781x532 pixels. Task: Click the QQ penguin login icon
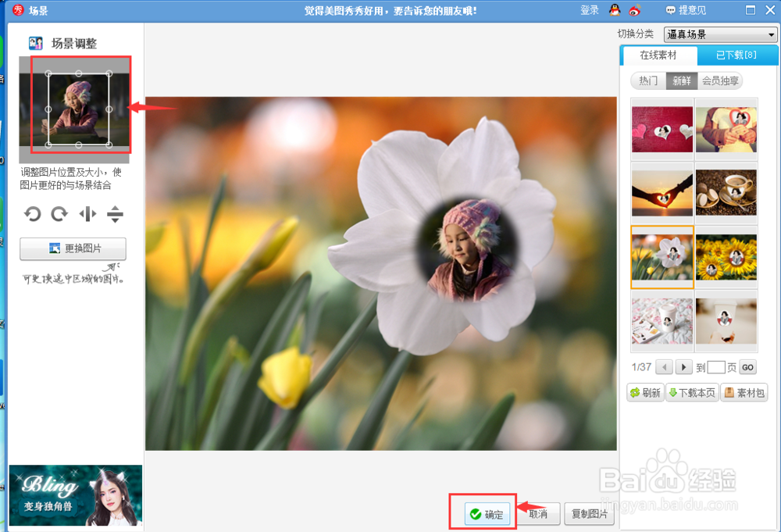click(x=615, y=9)
